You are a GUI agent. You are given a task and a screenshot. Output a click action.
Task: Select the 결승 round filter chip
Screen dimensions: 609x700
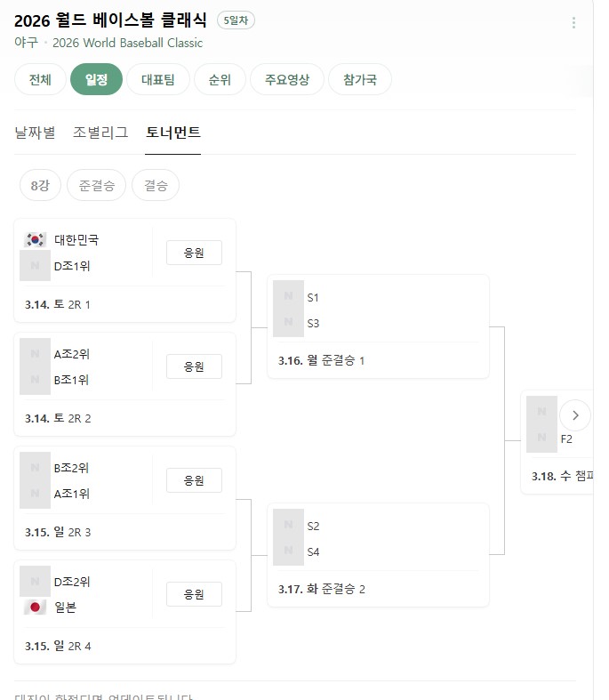[x=156, y=185]
